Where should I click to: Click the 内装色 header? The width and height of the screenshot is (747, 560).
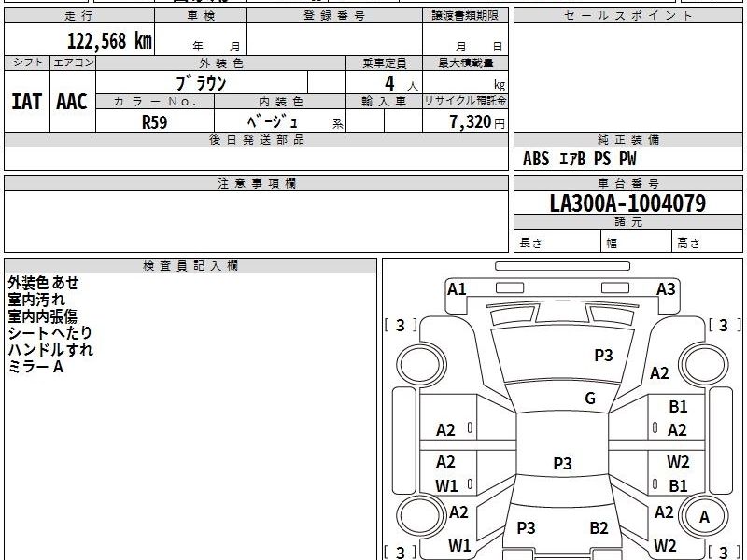(x=280, y=102)
